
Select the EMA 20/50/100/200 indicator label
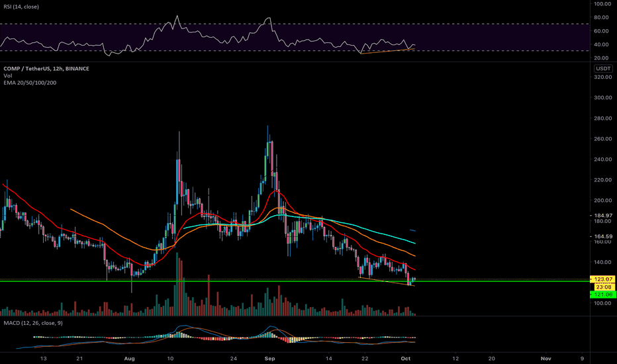(x=30, y=83)
